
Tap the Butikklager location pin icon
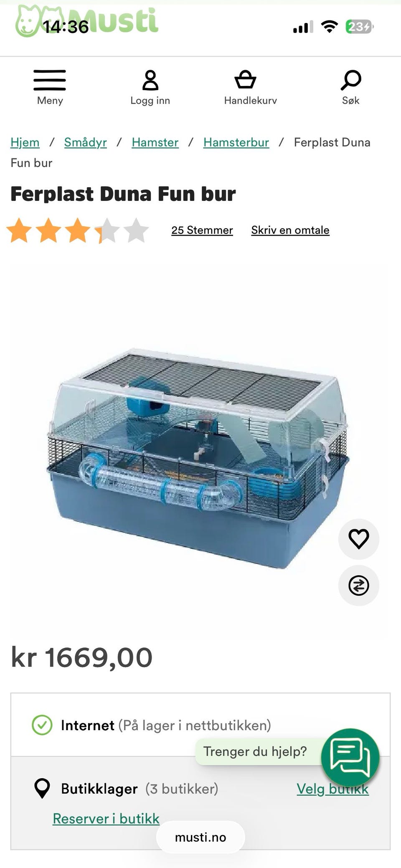pos(42,788)
